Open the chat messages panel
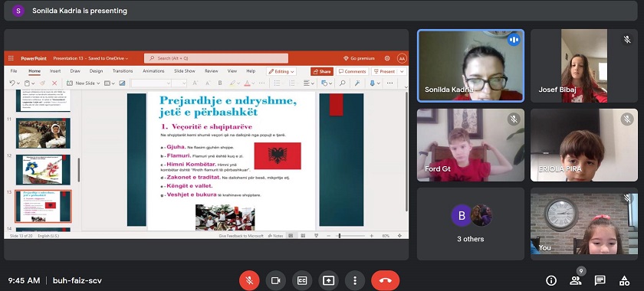This screenshot has height=291, width=644. tap(600, 280)
